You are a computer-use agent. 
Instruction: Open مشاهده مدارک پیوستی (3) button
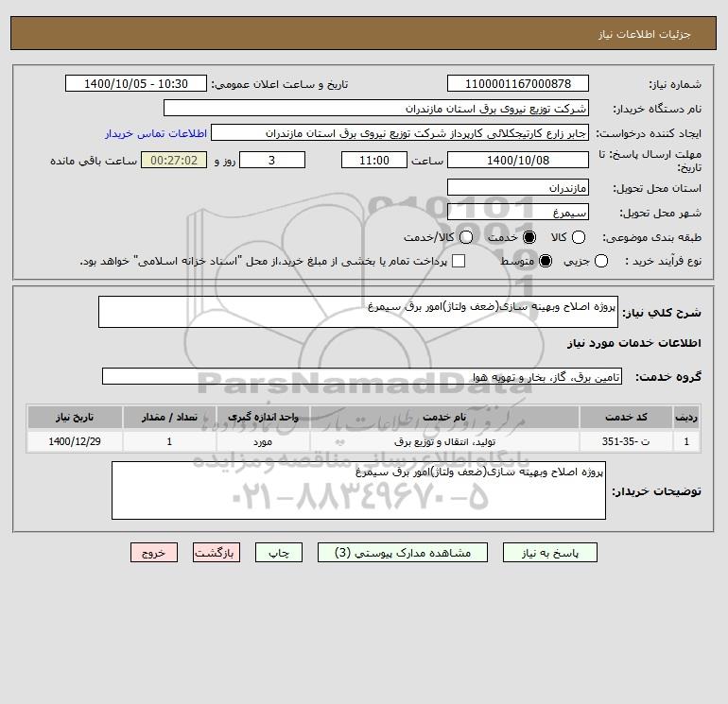[403, 553]
